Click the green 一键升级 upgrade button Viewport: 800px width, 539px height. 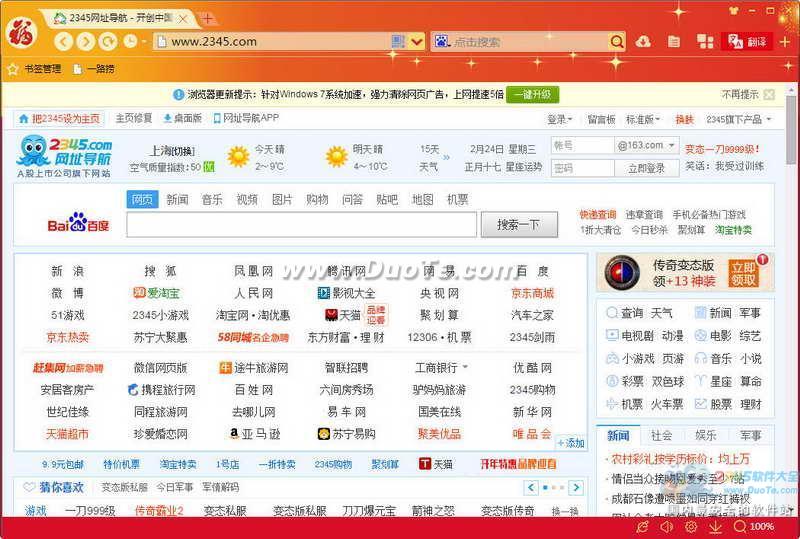(x=532, y=94)
